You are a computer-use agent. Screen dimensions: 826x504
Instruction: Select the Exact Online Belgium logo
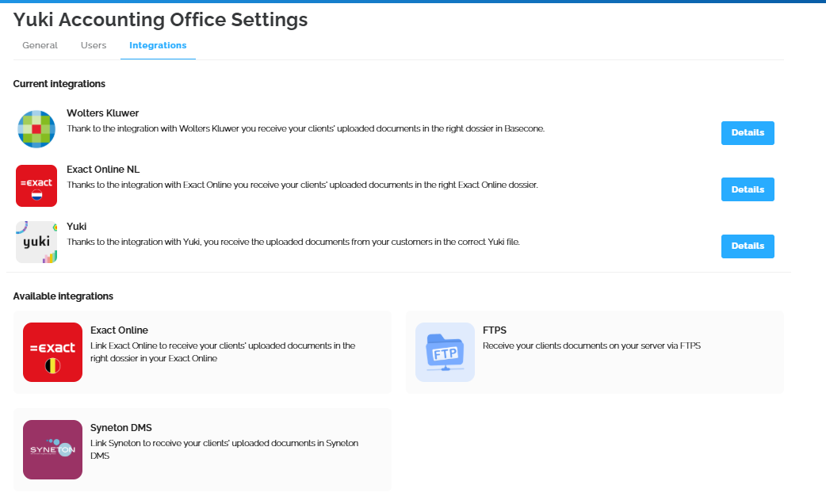tap(52, 353)
